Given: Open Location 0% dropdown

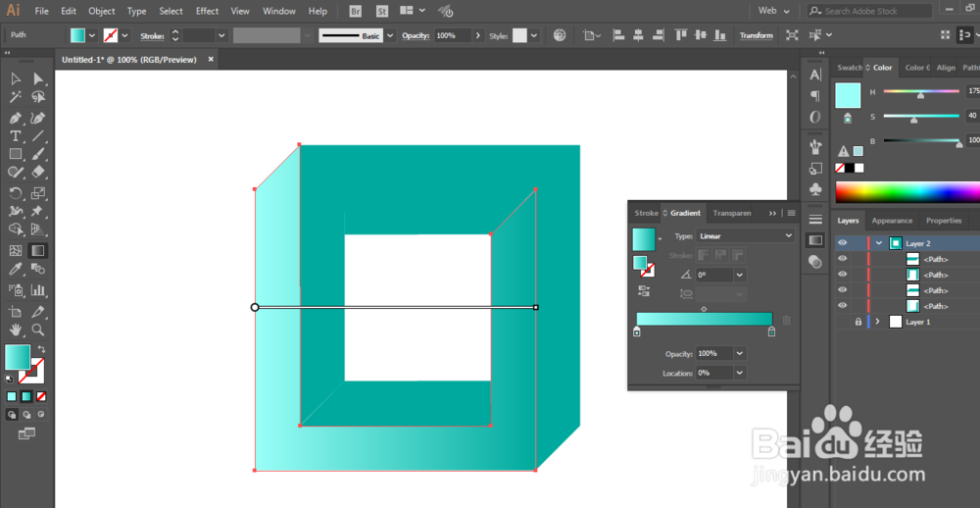Looking at the screenshot, I should click(x=740, y=373).
